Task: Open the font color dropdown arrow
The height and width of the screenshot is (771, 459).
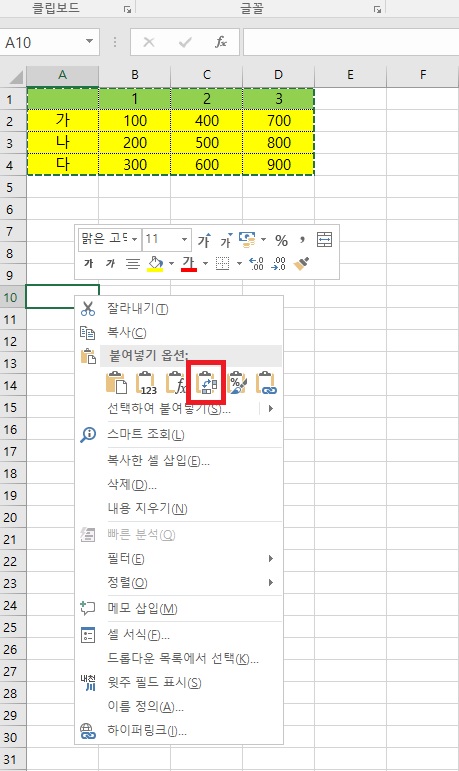Action: point(205,264)
